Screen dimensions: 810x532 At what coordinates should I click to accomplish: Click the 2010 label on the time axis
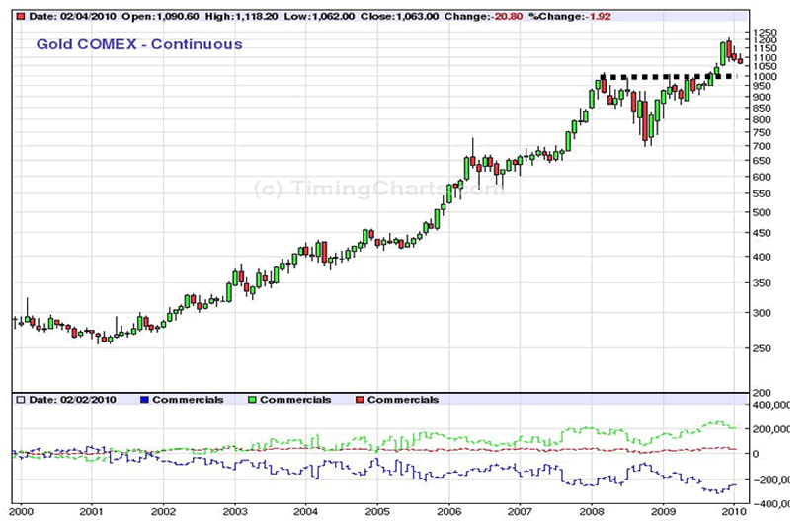[x=734, y=512]
